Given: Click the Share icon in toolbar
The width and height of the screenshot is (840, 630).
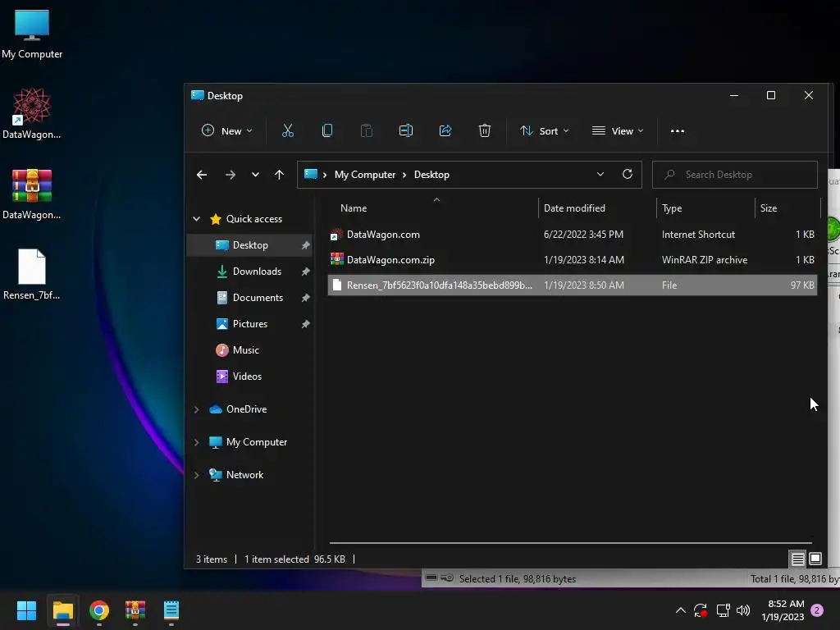Looking at the screenshot, I should 445,130.
